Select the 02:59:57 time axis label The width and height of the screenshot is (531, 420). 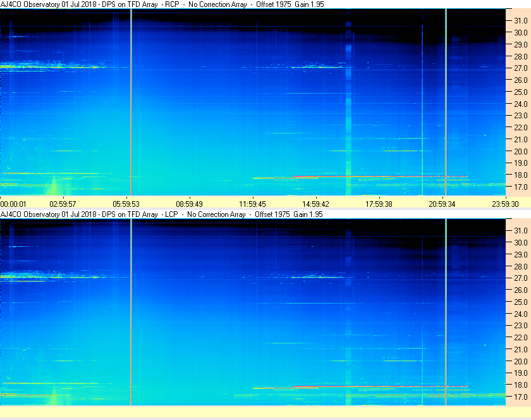(63, 204)
